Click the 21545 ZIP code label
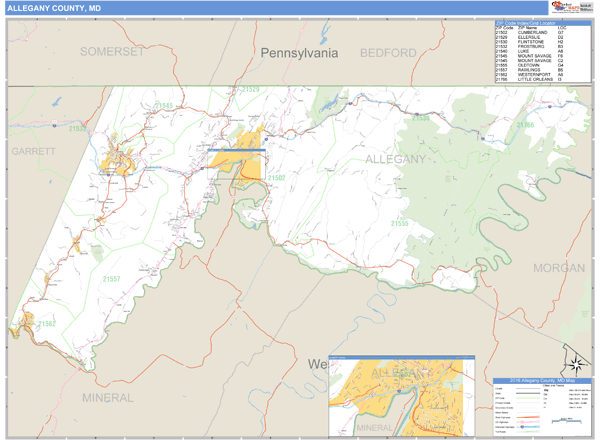Screen dimensions: 600x440 (x=165, y=105)
